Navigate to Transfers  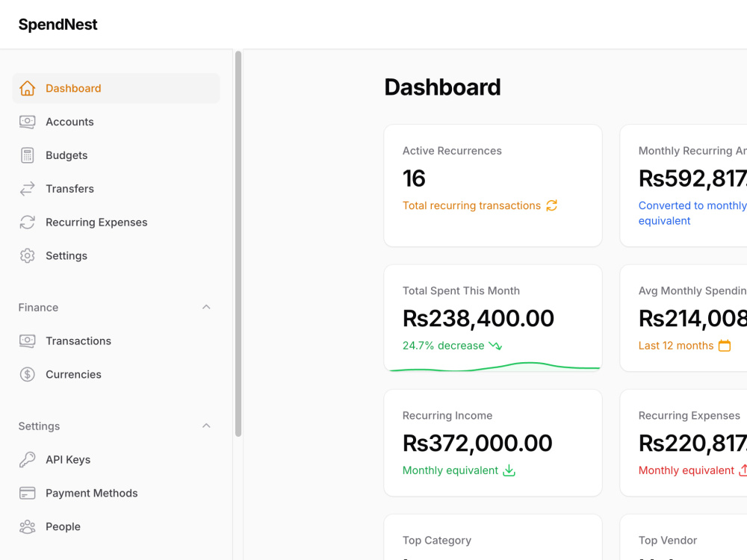(x=116, y=189)
